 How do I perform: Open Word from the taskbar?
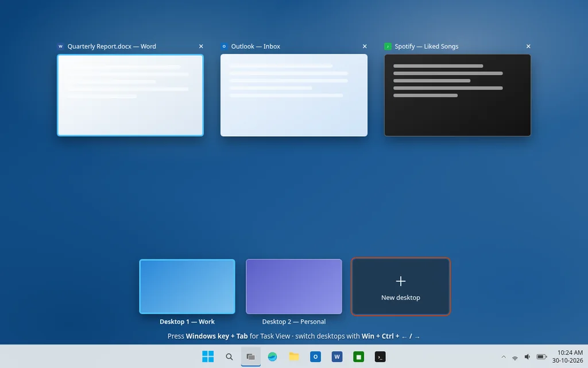coord(337,356)
